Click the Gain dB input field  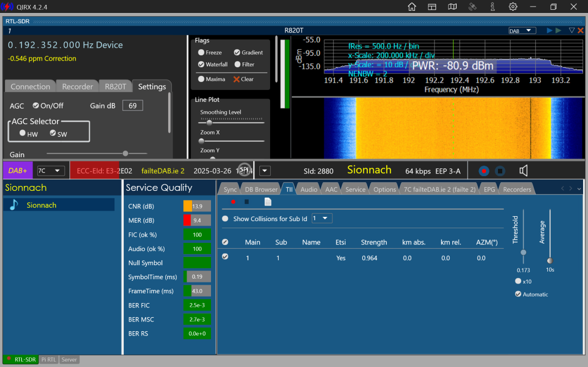coord(132,106)
